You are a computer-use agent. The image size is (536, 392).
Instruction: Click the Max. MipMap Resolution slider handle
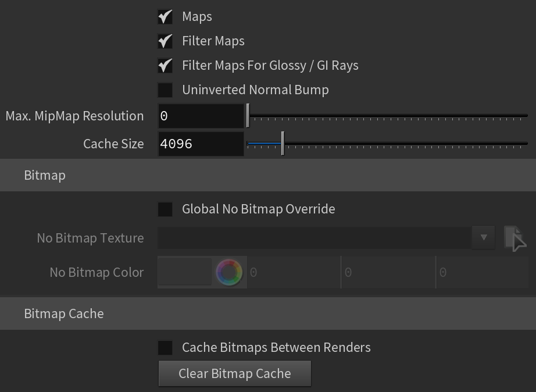(248, 116)
